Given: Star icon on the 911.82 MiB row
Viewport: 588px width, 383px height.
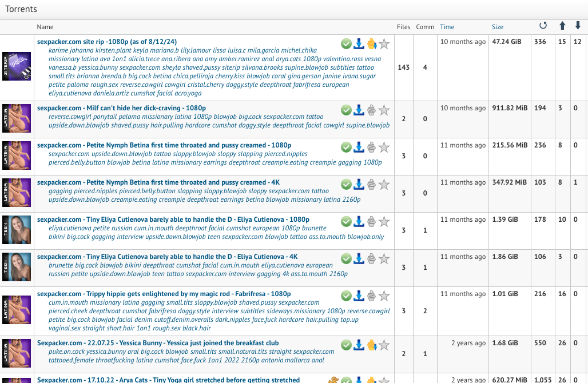Looking at the screenshot, I should tap(384, 110).
